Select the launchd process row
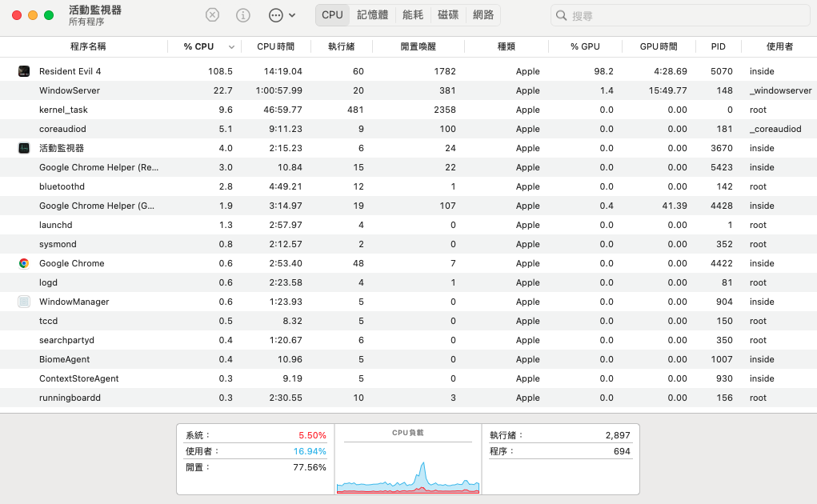Image resolution: width=817 pixels, height=504 pixels. pos(408,226)
